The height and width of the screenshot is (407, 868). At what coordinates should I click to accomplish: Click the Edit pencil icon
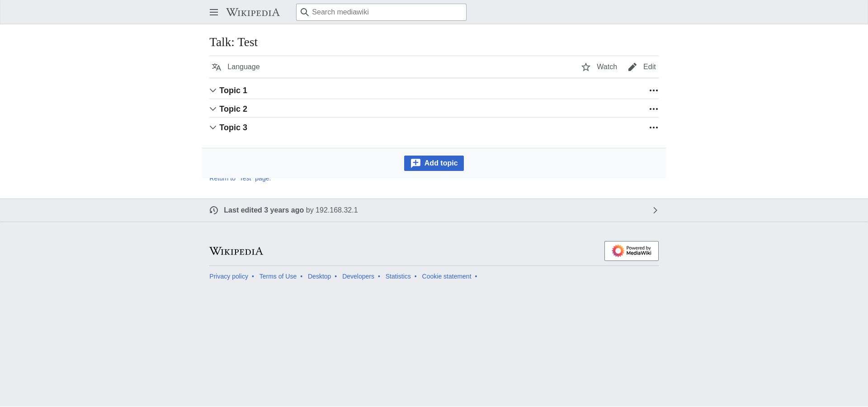632,67
